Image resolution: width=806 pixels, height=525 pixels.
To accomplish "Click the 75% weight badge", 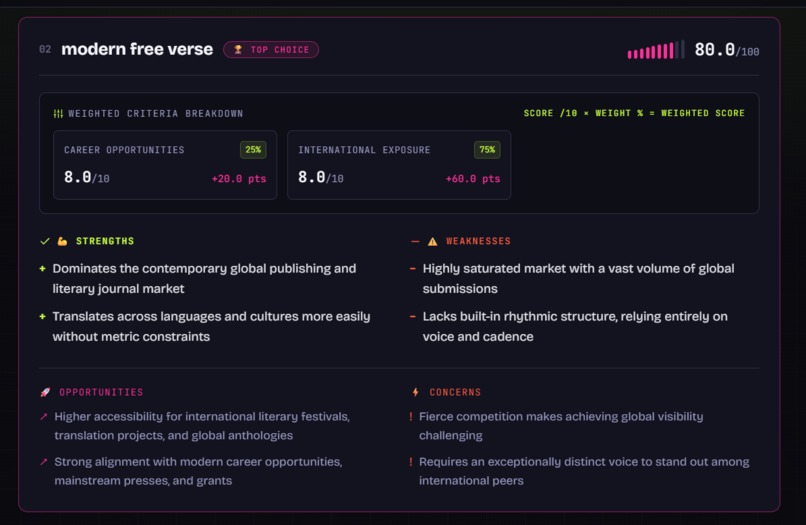I will click(x=487, y=150).
